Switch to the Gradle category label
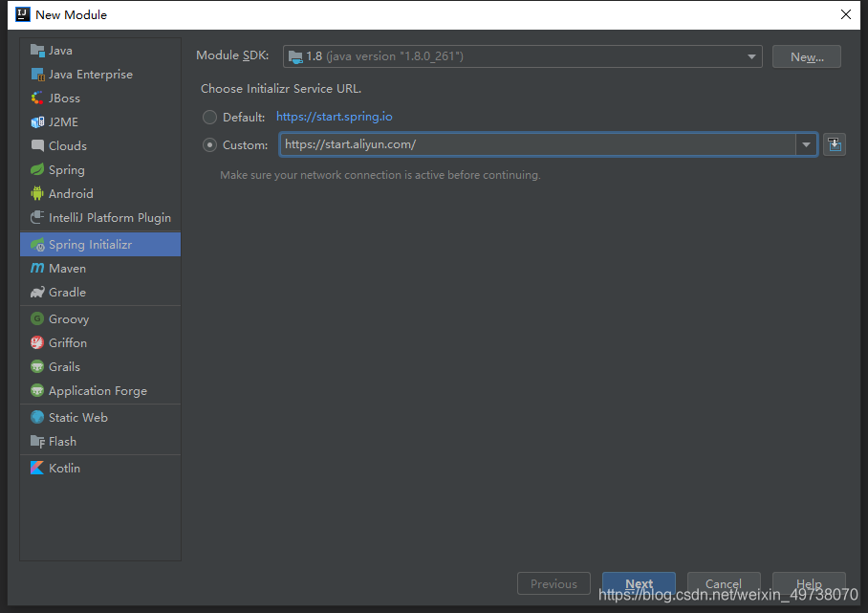868x613 pixels. (67, 292)
